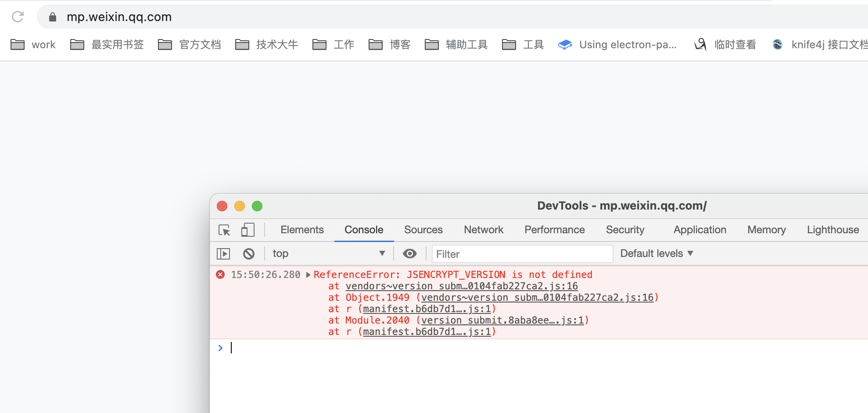The width and height of the screenshot is (868, 413).
Task: Click the lock icon in the address bar
Action: click(x=53, y=17)
